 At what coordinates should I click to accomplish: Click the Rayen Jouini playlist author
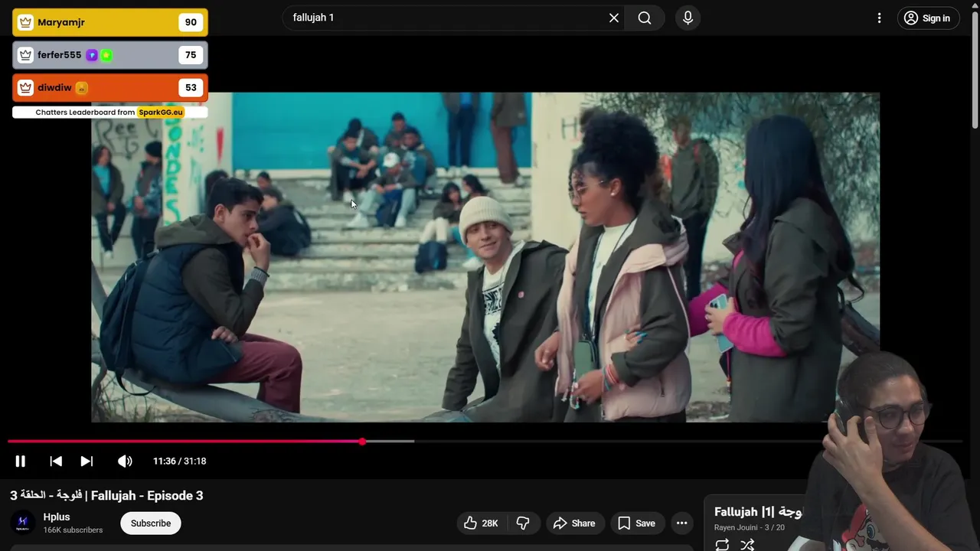tap(737, 528)
